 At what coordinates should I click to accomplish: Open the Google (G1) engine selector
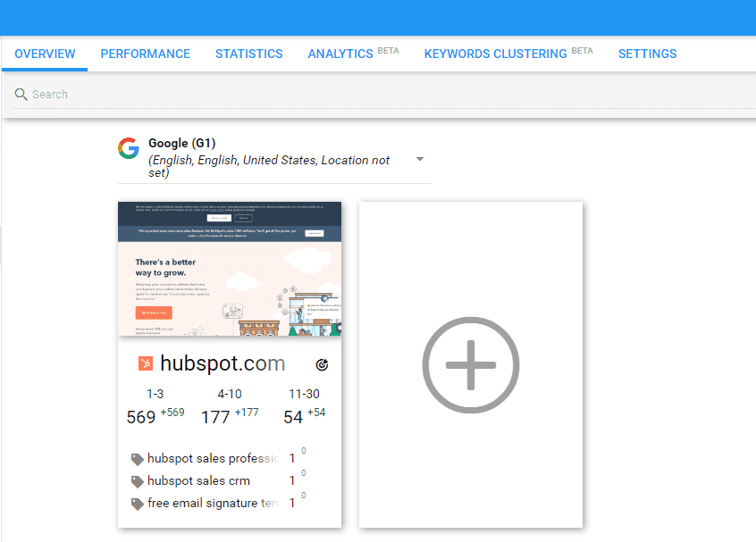[x=273, y=159]
